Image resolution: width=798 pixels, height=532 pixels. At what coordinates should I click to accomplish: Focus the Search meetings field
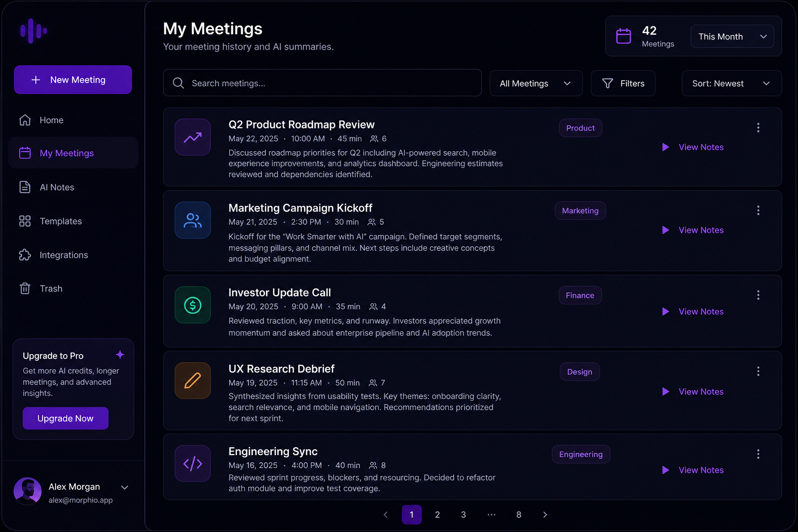coord(322,83)
